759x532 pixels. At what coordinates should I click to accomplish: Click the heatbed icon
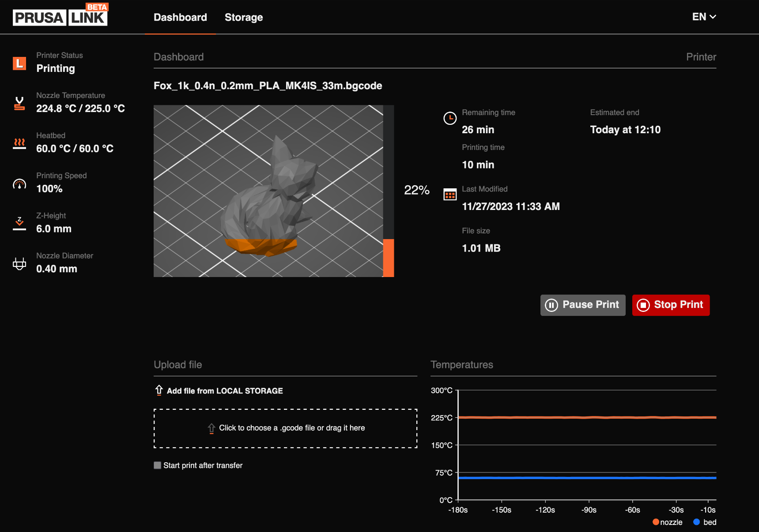[19, 143]
